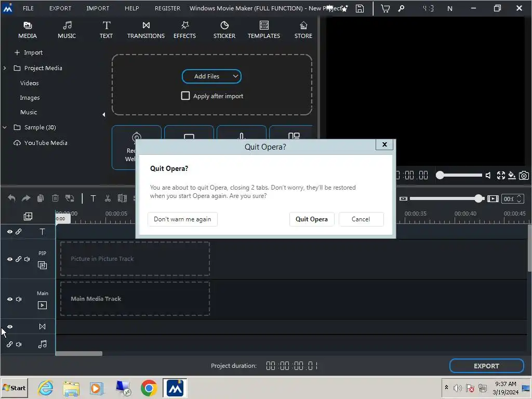This screenshot has height=399, width=532.
Task: Open the STICKER tab
Action: coord(224,30)
